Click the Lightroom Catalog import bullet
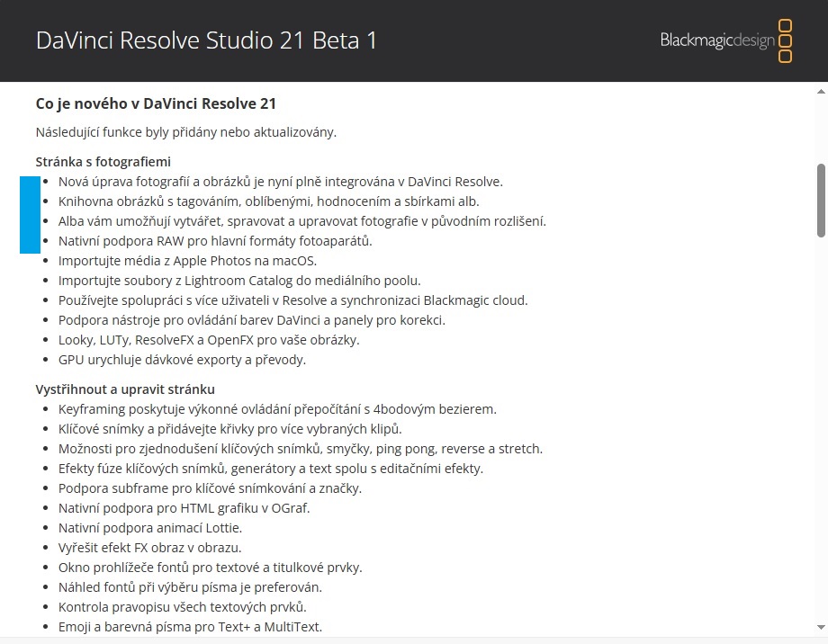The height and width of the screenshot is (644, 828). click(x=239, y=281)
